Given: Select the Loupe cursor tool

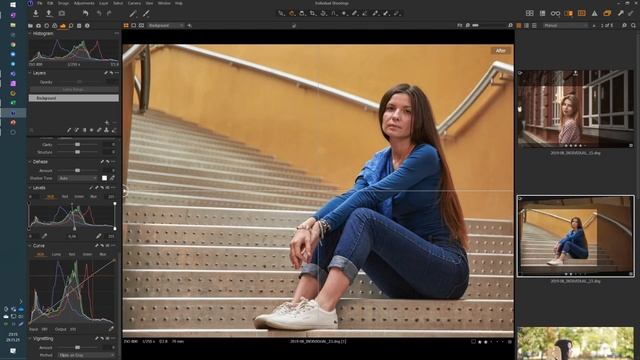Looking at the screenshot, I should tap(302, 13).
